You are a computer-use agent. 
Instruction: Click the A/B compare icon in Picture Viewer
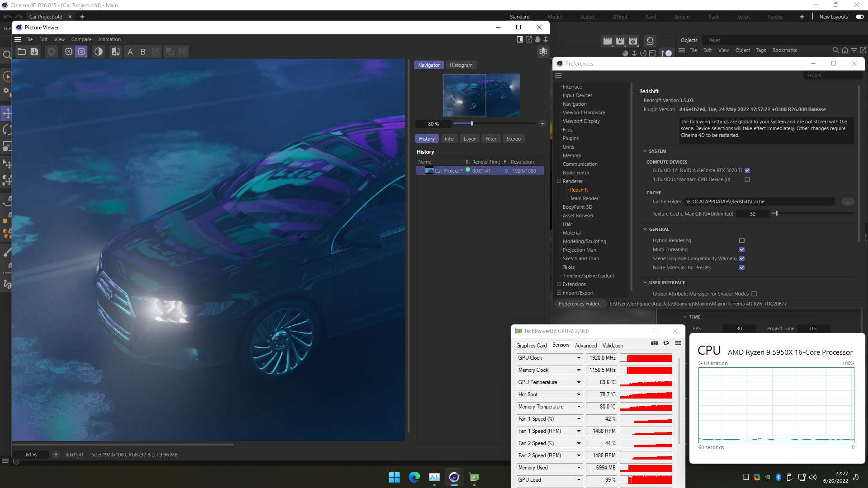pyautogui.click(x=116, y=52)
